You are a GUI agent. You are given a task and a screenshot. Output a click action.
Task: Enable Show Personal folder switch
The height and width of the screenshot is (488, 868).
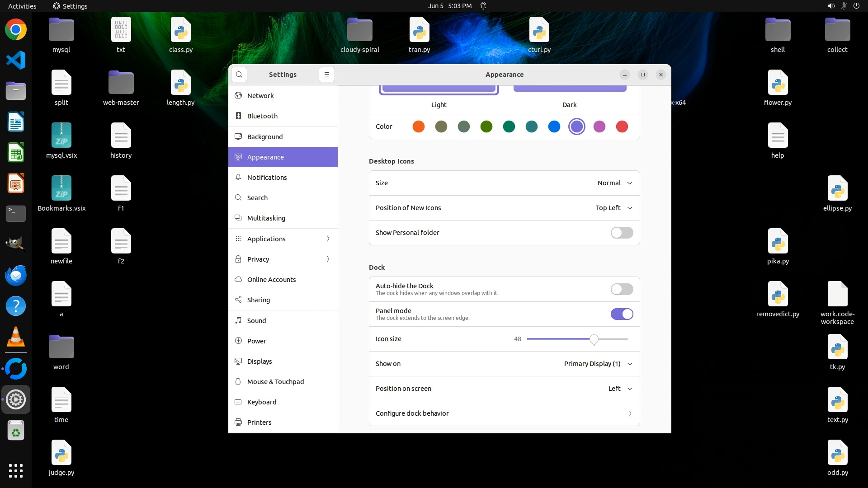pos(622,233)
